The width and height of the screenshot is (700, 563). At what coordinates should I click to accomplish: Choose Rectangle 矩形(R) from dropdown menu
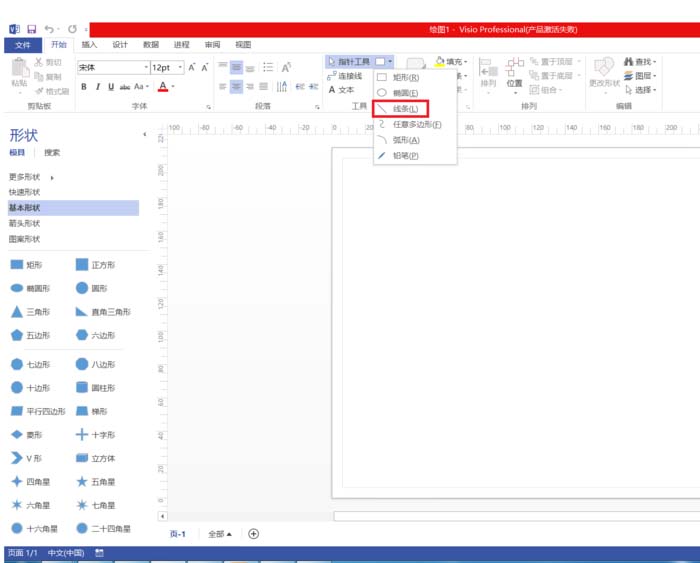click(x=415, y=77)
